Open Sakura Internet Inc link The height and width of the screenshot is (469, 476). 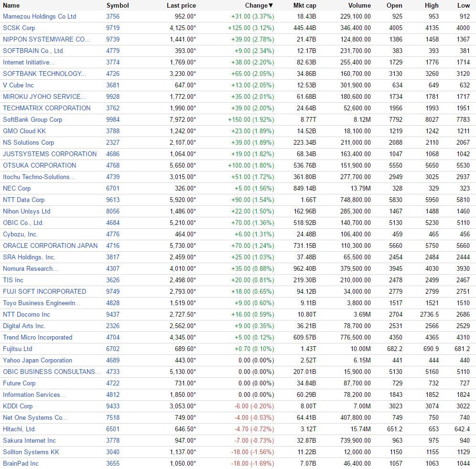click(30, 440)
